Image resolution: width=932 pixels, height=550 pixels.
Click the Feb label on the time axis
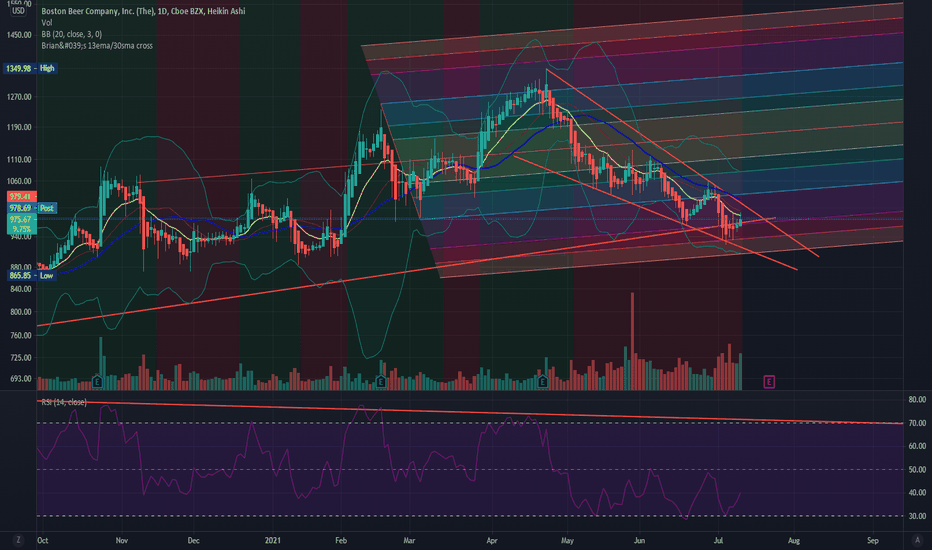[x=341, y=540]
